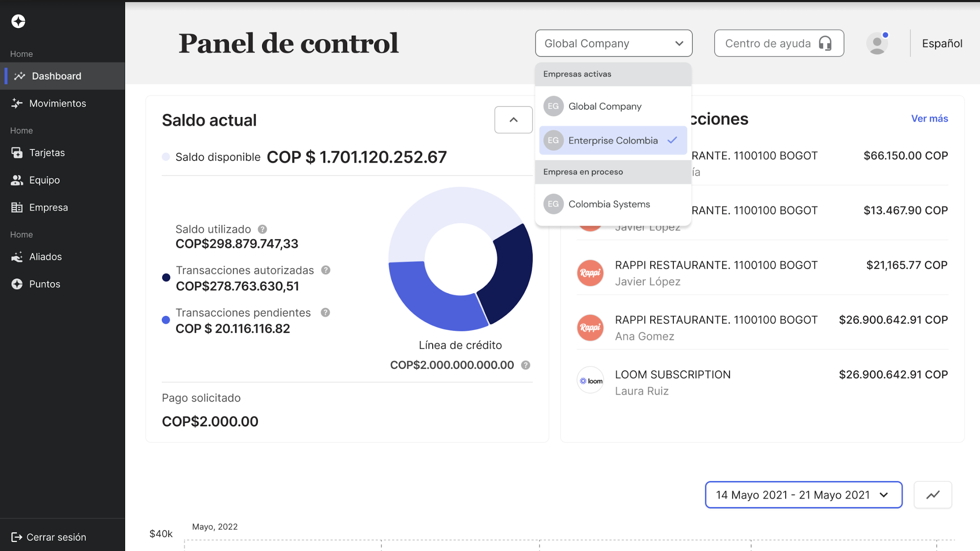980x551 pixels.
Task: Show help for Saldo utilizado
Action: (262, 229)
